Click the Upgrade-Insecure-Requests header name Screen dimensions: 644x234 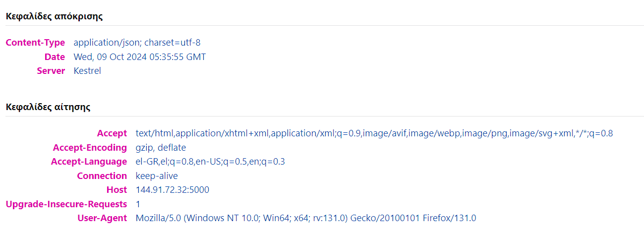66,204
